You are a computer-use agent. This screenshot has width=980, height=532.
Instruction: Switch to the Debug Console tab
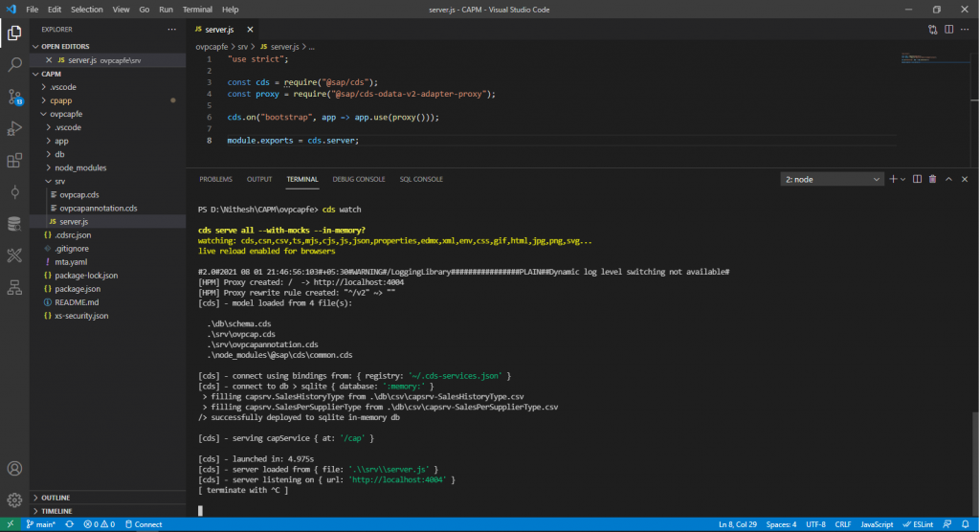point(358,180)
